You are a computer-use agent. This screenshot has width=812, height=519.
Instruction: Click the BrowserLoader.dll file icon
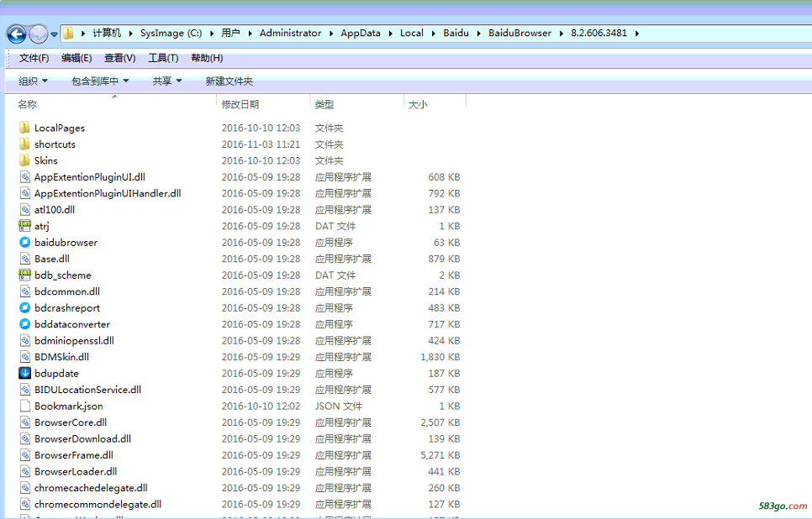[x=25, y=471]
